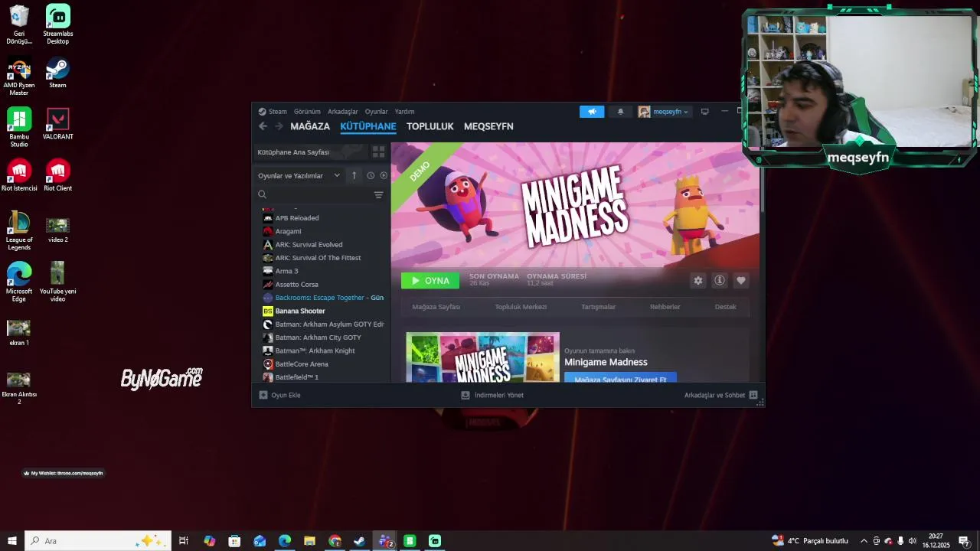Open Google Chrome from the taskbar

pos(335,541)
